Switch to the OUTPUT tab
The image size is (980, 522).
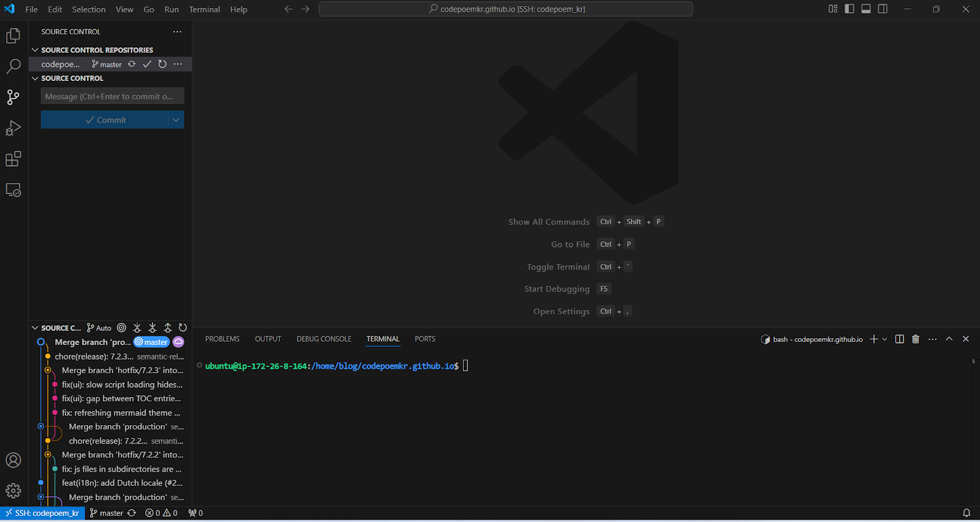(268, 339)
